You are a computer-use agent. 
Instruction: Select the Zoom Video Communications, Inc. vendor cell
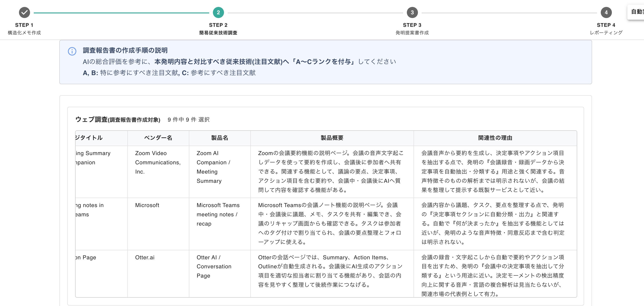point(158,172)
